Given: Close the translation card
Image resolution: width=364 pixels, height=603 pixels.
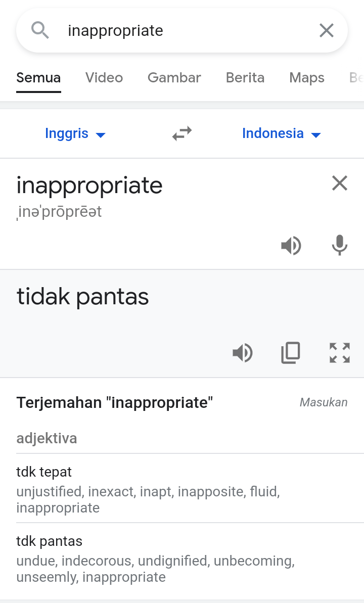Looking at the screenshot, I should pos(339,183).
